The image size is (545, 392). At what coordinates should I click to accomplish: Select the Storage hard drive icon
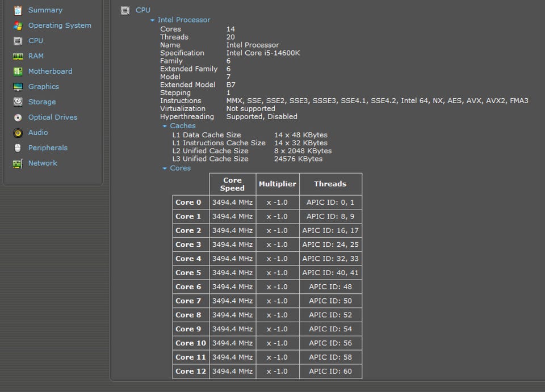(x=18, y=102)
